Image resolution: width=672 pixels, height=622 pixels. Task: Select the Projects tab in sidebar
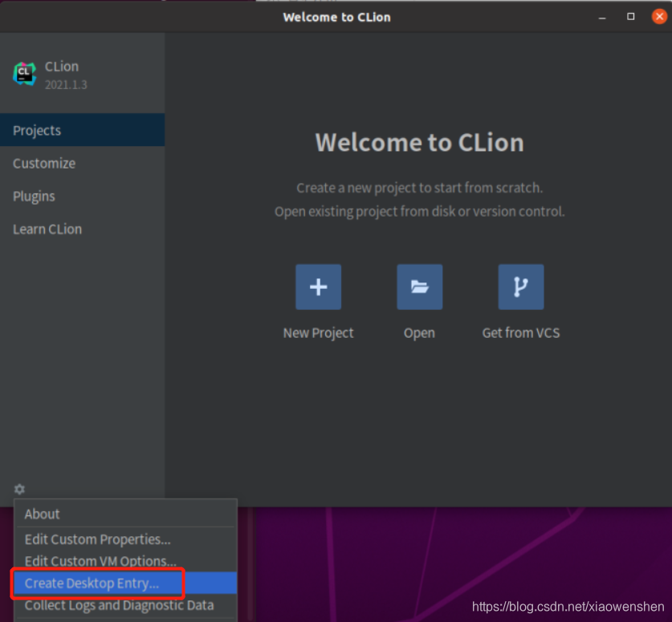point(82,130)
